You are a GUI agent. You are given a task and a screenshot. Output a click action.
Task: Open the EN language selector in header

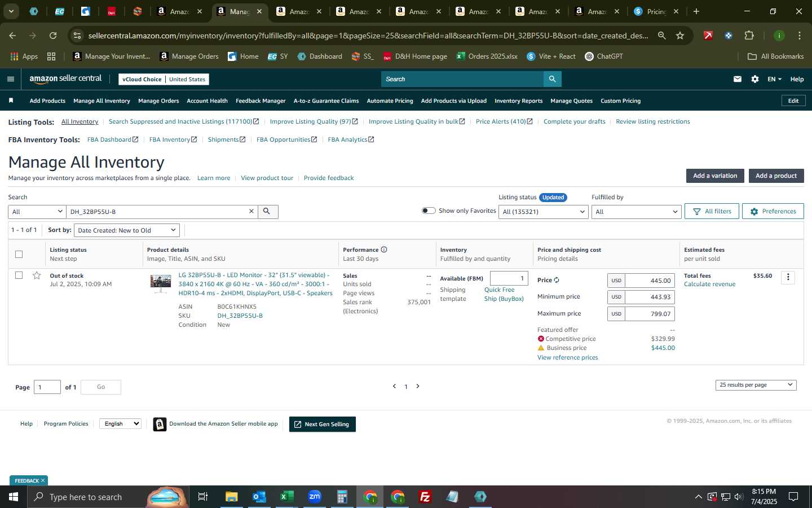[x=774, y=79]
